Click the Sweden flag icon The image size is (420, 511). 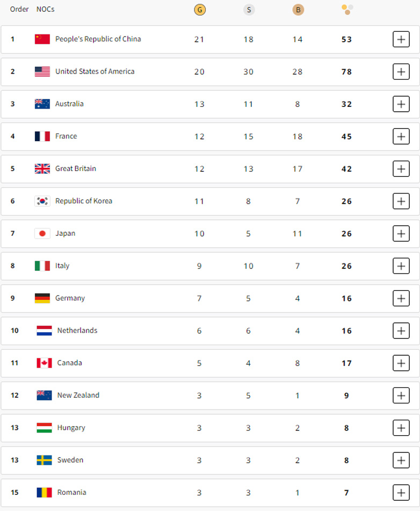pyautogui.click(x=44, y=460)
